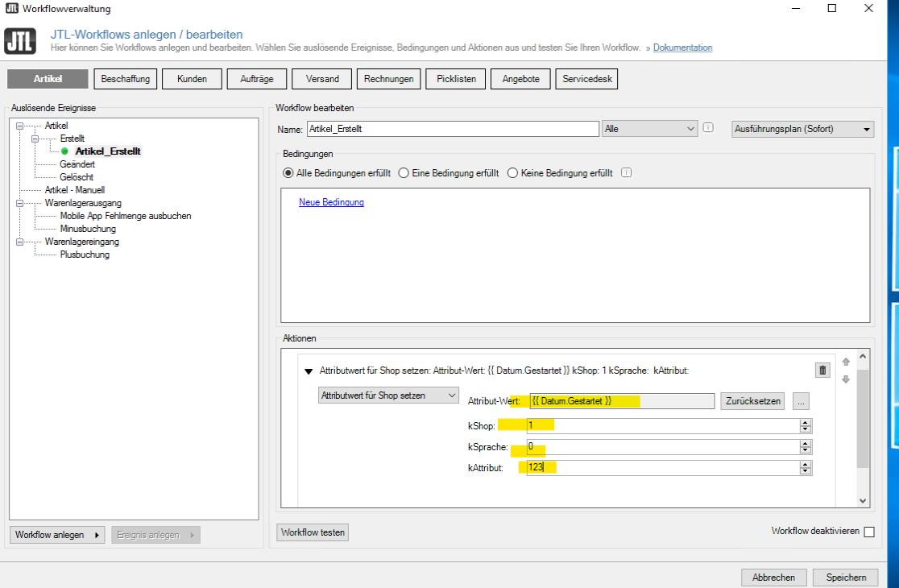Select the Alle Bedingungen erfüllt radio button
Image resolution: width=899 pixels, height=588 pixels.
288,173
